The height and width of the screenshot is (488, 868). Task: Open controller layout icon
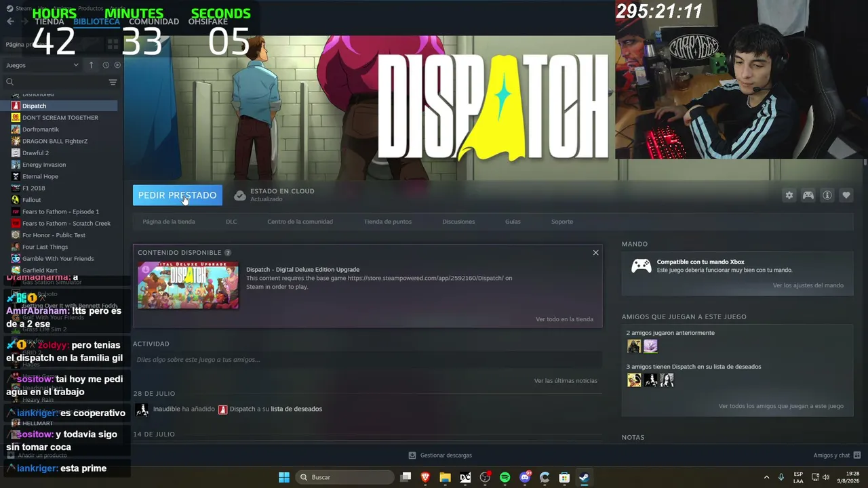click(808, 195)
